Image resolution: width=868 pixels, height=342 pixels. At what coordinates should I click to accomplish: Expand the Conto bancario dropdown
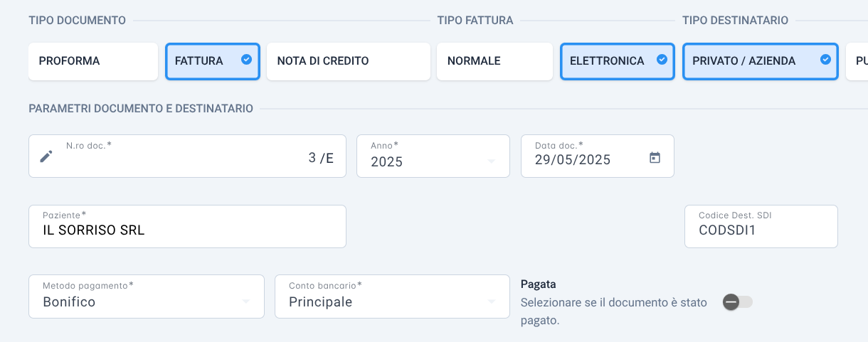[x=392, y=296]
